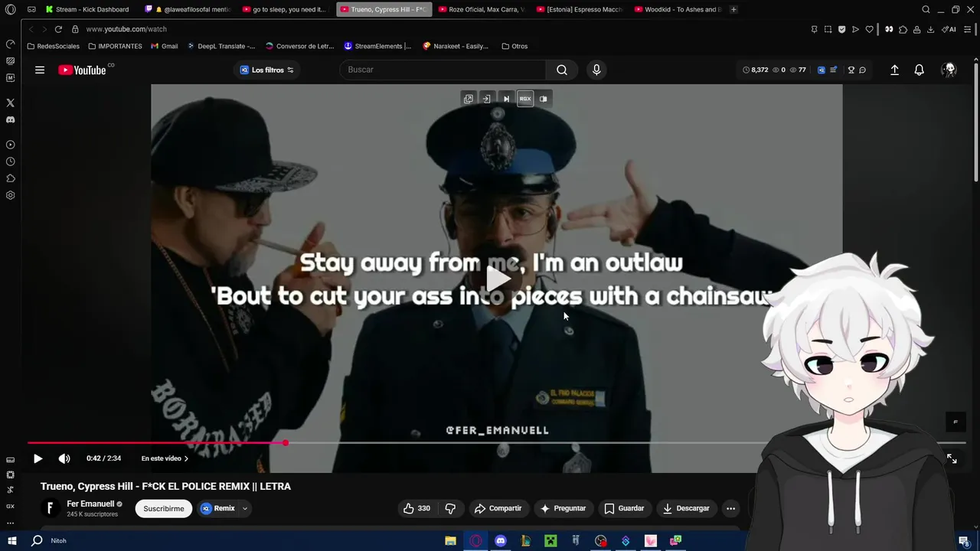Open the 'Otros' bookmarks folder

click(514, 46)
